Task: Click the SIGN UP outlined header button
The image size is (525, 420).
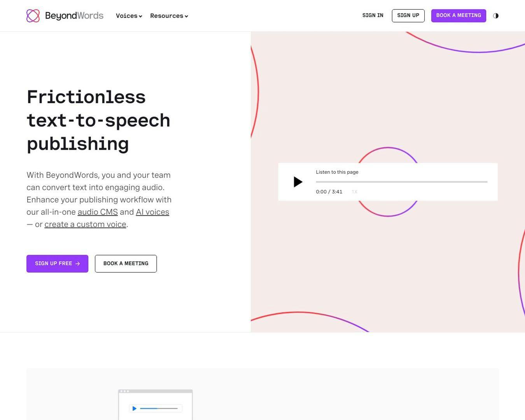Action: [408, 16]
